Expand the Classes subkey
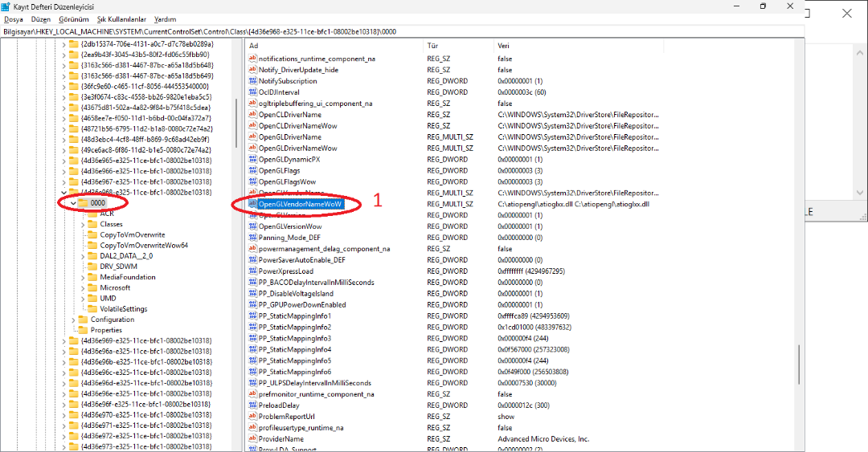The height and width of the screenshot is (452, 868). [83, 224]
